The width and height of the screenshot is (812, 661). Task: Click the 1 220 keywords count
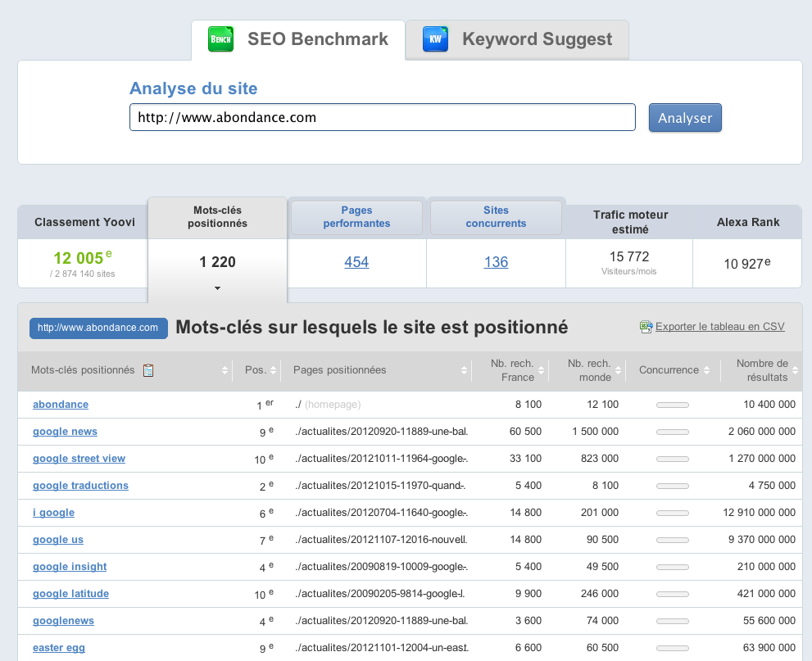click(x=217, y=262)
